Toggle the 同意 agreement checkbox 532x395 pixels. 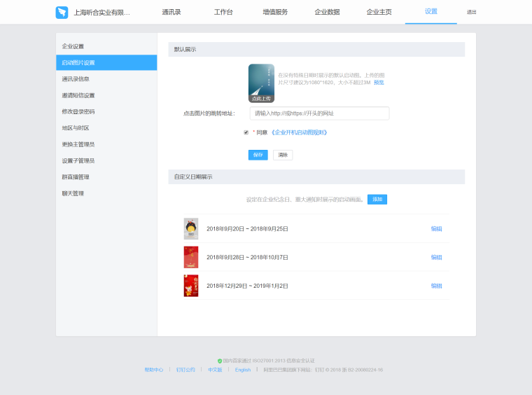click(246, 132)
